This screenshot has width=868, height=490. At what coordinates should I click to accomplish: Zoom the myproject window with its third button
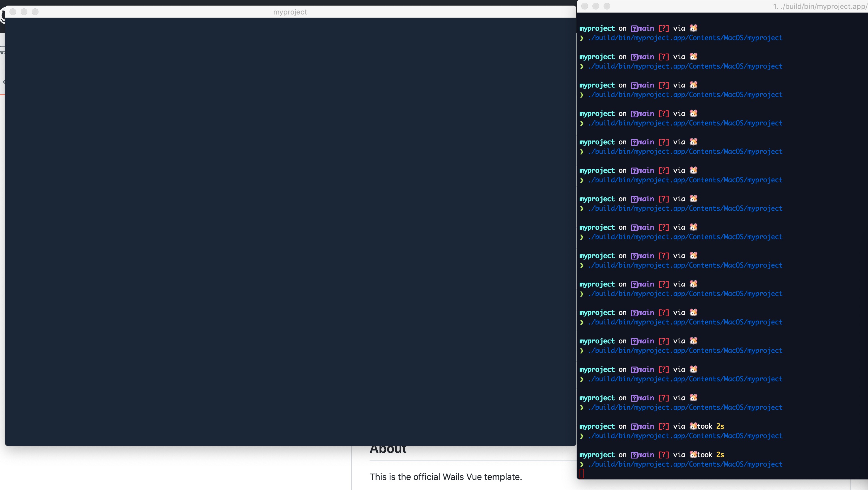(x=35, y=12)
